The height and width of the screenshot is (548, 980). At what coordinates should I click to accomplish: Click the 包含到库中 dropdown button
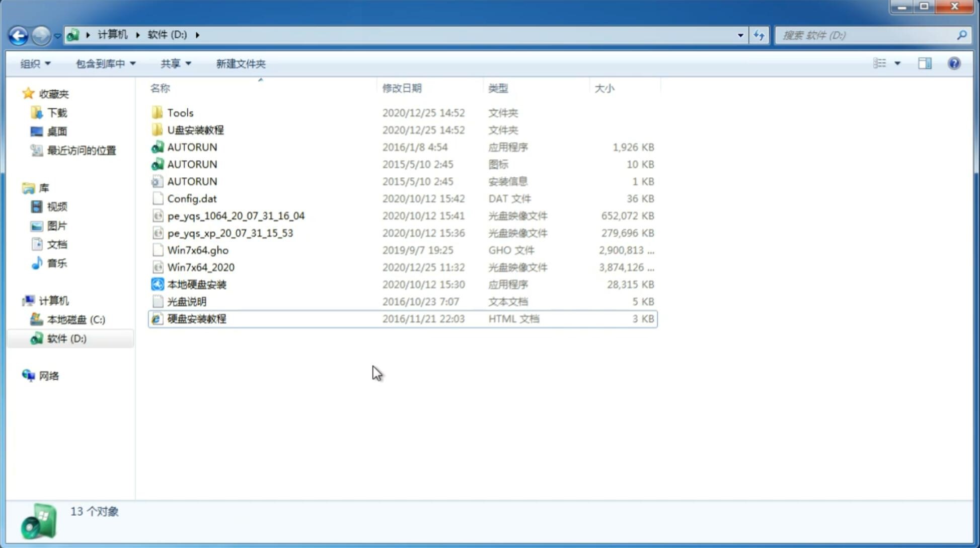coord(104,63)
